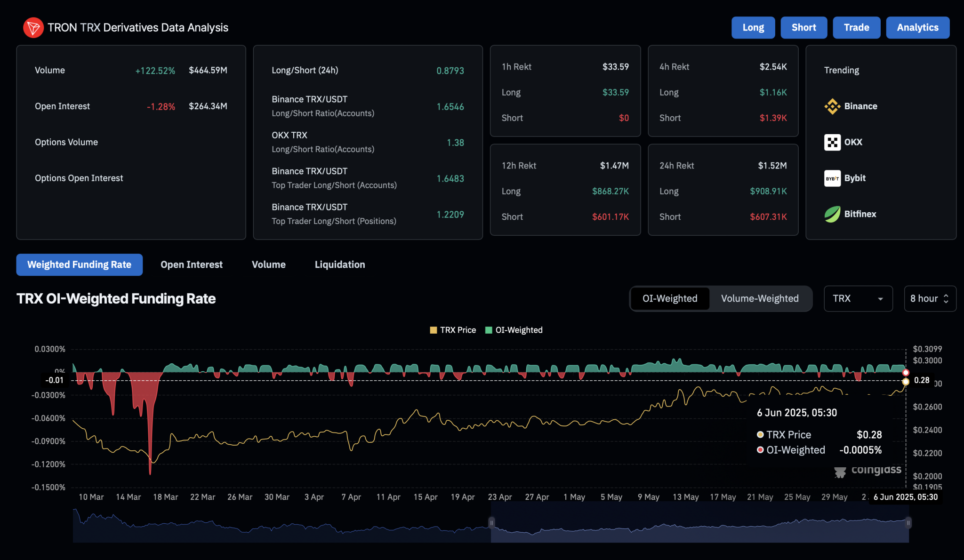Click left handle of range navigator
Screen dimensions: 964x560
[491, 523]
